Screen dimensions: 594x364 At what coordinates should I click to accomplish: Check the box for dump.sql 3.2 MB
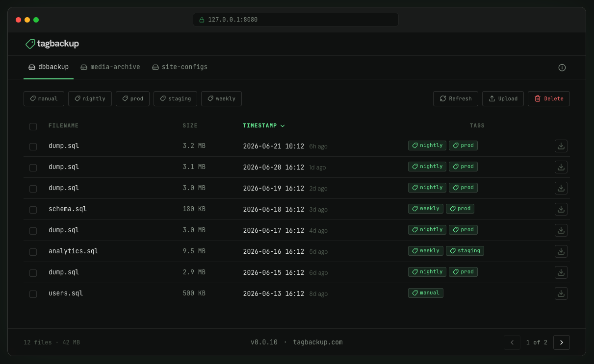33,146
